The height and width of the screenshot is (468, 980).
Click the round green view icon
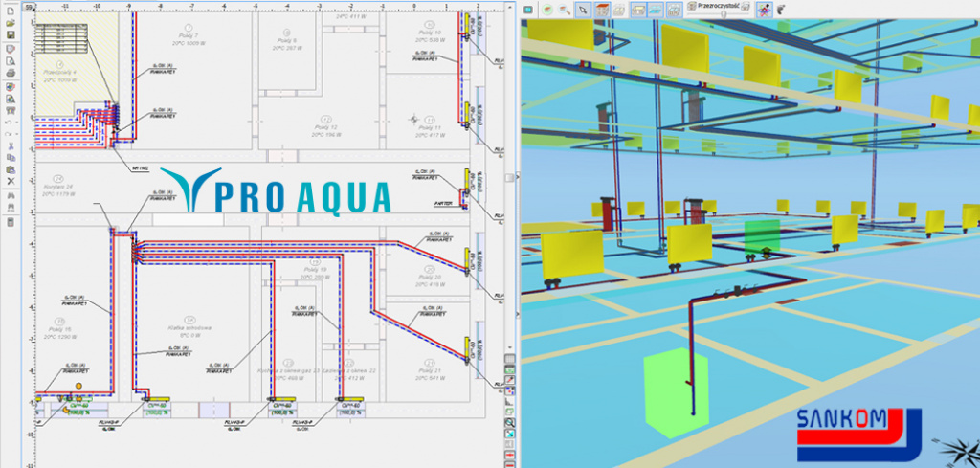(x=546, y=10)
